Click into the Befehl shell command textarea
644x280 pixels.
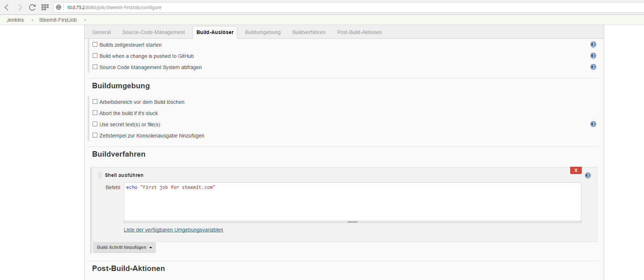click(x=352, y=201)
